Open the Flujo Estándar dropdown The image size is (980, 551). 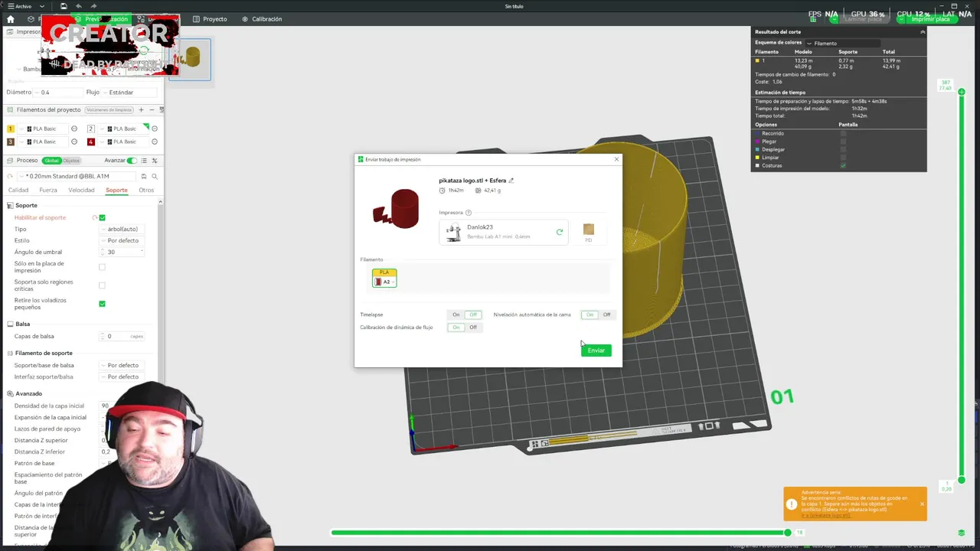pos(130,92)
